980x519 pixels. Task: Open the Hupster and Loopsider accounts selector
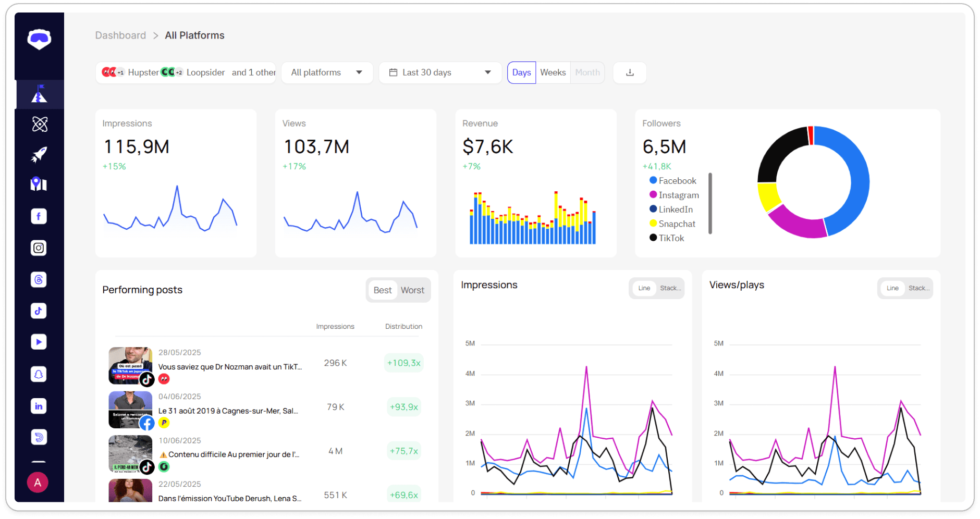pos(185,72)
